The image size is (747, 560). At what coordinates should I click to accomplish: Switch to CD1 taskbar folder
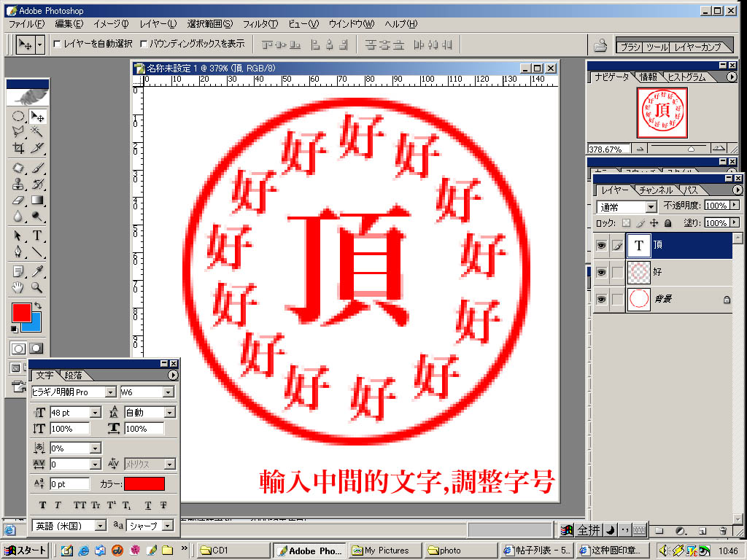click(x=233, y=551)
